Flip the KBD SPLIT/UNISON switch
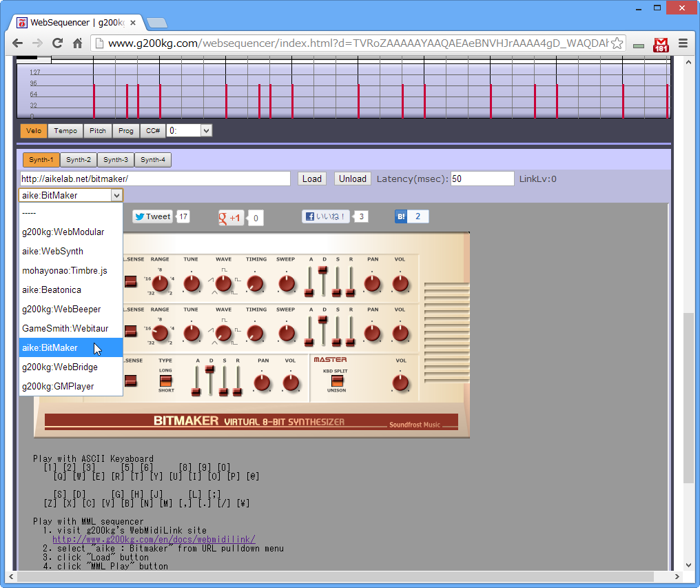This screenshot has width=700, height=588. 337,381
